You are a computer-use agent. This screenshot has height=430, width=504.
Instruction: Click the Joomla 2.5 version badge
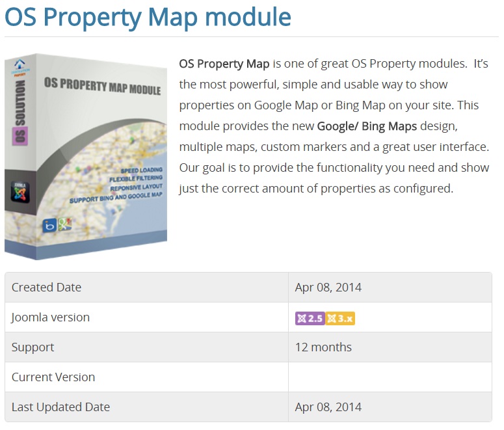click(x=310, y=318)
